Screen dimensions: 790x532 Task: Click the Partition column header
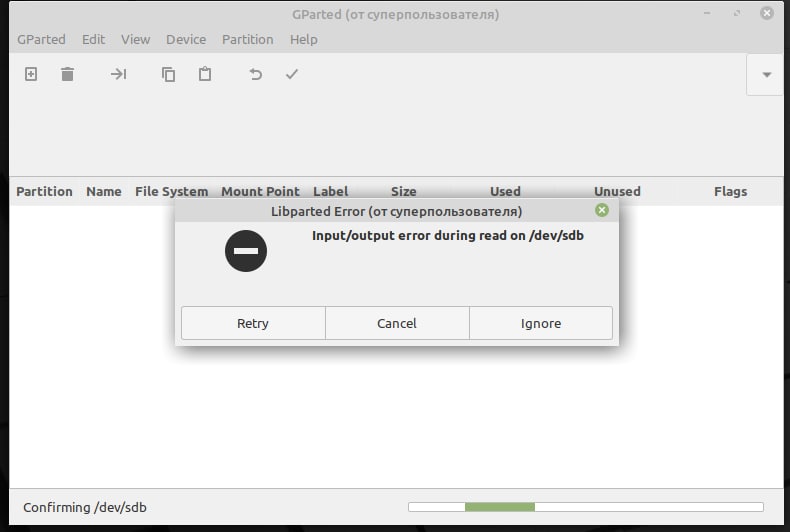tap(44, 191)
